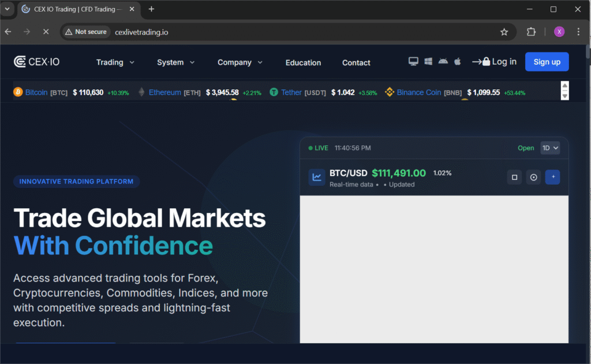Viewport: 591px width, 364px height.
Task: Click the Binance Coin icon
Action: (388, 92)
